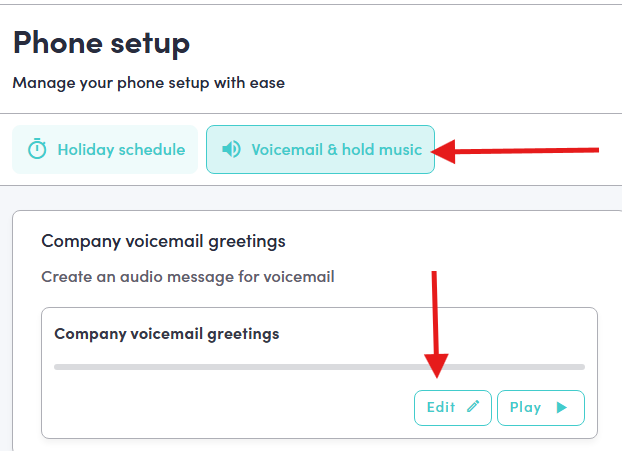
Task: Click the 'Manage your phone setup with ease' subtitle
Action: click(148, 83)
